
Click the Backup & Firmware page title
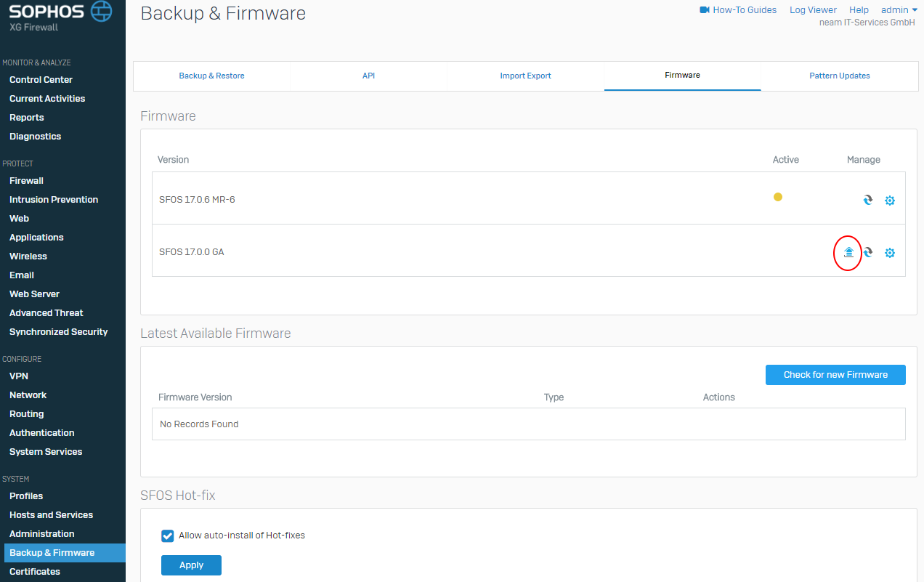223,14
